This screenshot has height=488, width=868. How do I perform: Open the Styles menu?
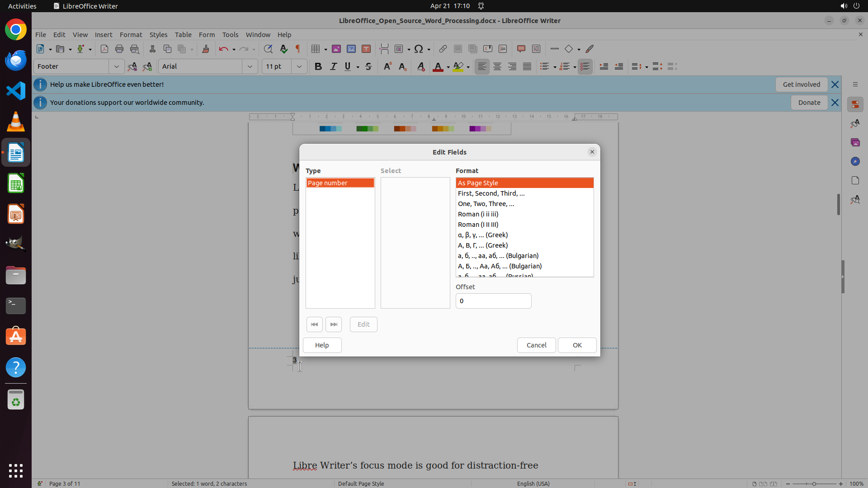point(158,34)
